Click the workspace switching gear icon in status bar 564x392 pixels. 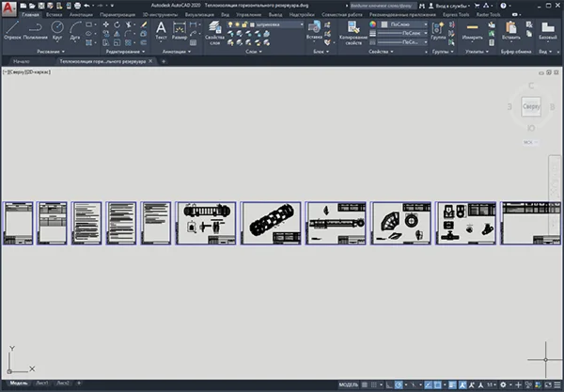coord(503,384)
